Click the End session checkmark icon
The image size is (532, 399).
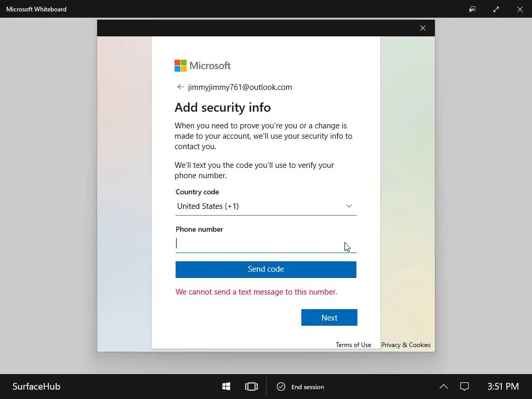click(281, 387)
